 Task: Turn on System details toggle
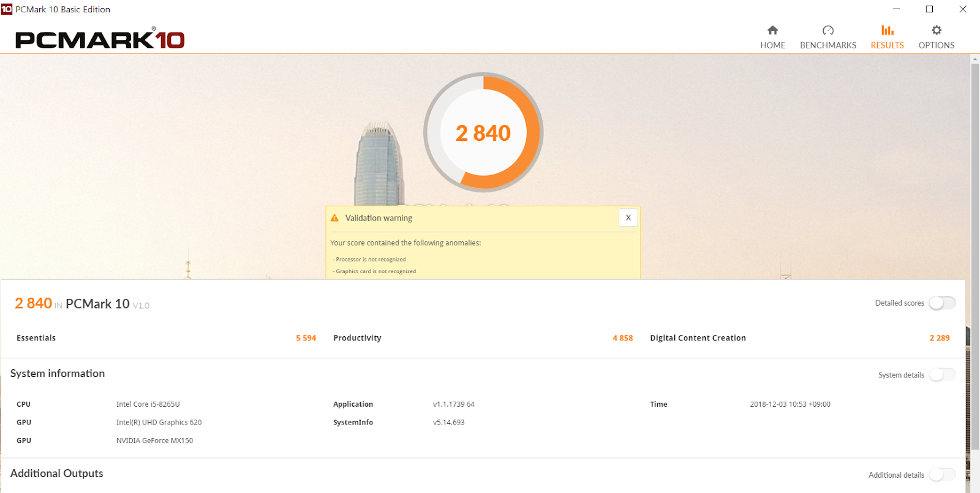coord(942,375)
